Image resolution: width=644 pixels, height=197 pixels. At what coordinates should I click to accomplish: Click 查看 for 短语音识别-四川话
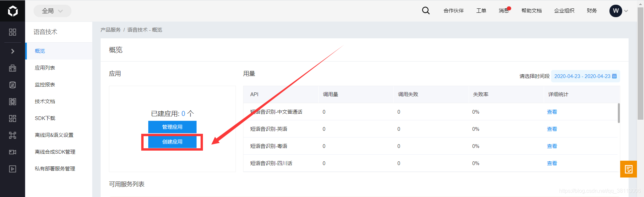coord(552,163)
